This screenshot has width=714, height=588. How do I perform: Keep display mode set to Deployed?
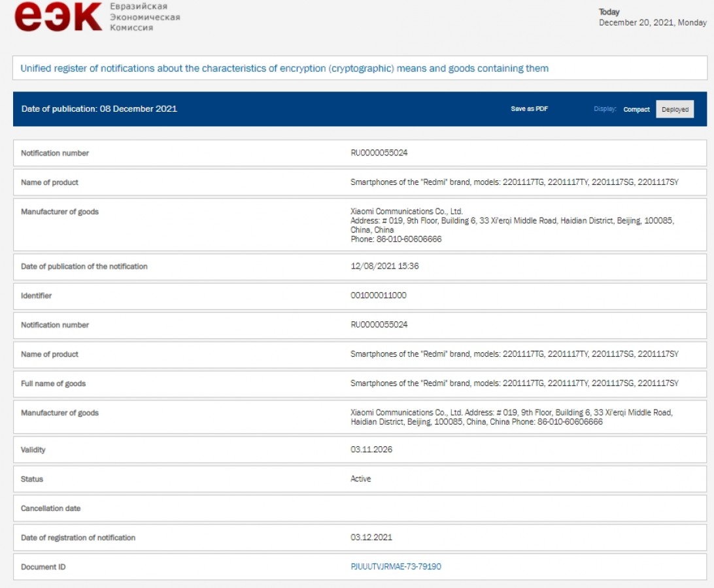(x=675, y=109)
